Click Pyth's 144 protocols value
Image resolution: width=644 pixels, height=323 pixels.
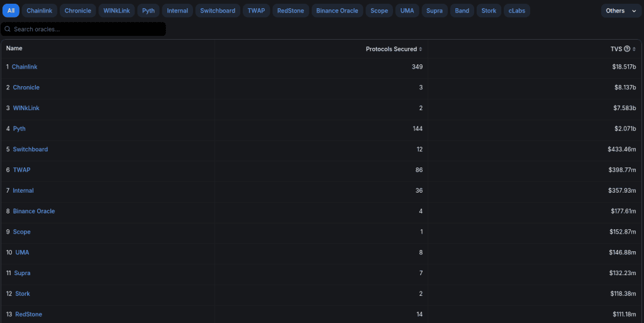click(x=418, y=128)
